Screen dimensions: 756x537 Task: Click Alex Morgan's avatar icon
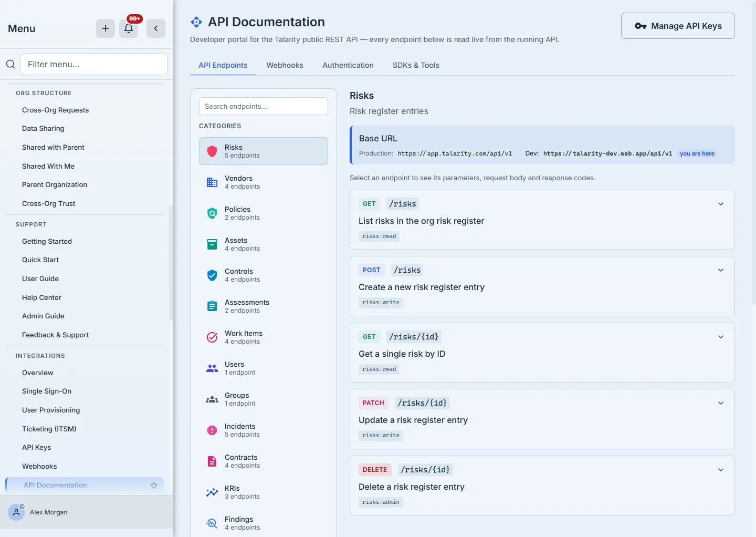[16, 512]
